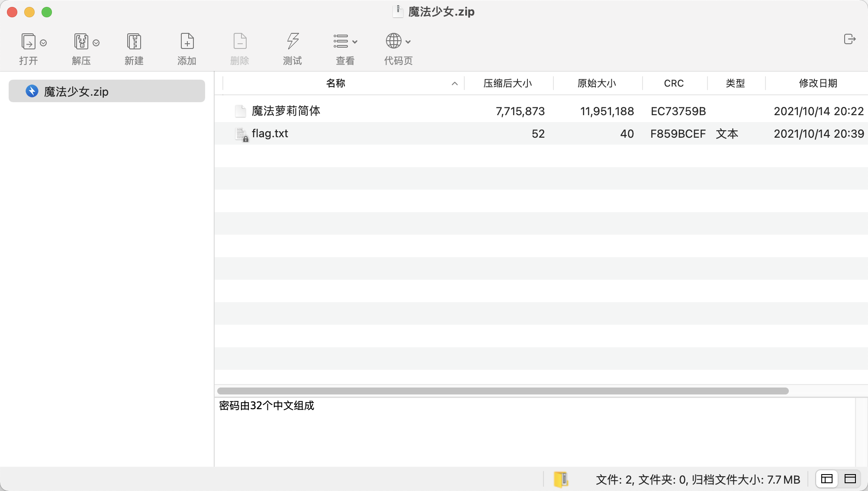868x491 pixels.
Task: Select the flag.txt file row
Action: point(541,133)
